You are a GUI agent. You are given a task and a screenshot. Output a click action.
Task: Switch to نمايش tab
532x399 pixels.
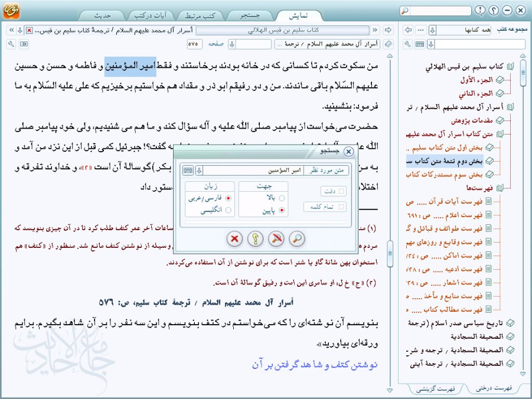pyautogui.click(x=298, y=15)
